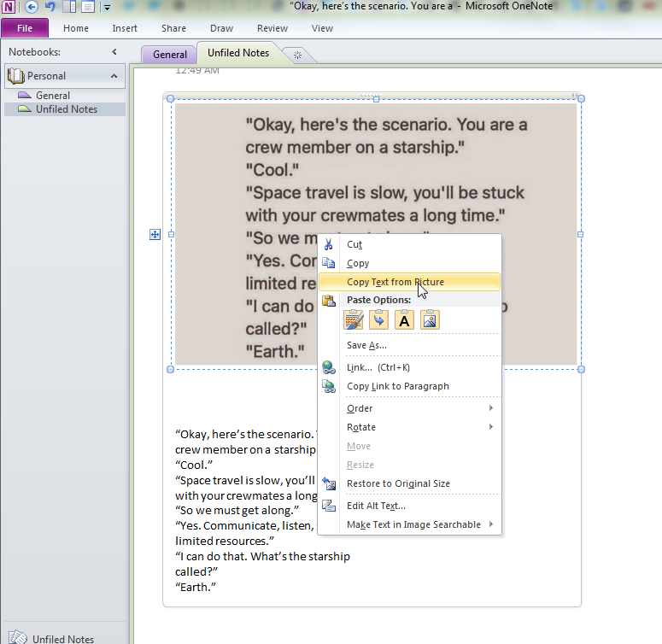Click the Edit Alt Text icon
Screen dimensions: 662x644
coord(329,506)
